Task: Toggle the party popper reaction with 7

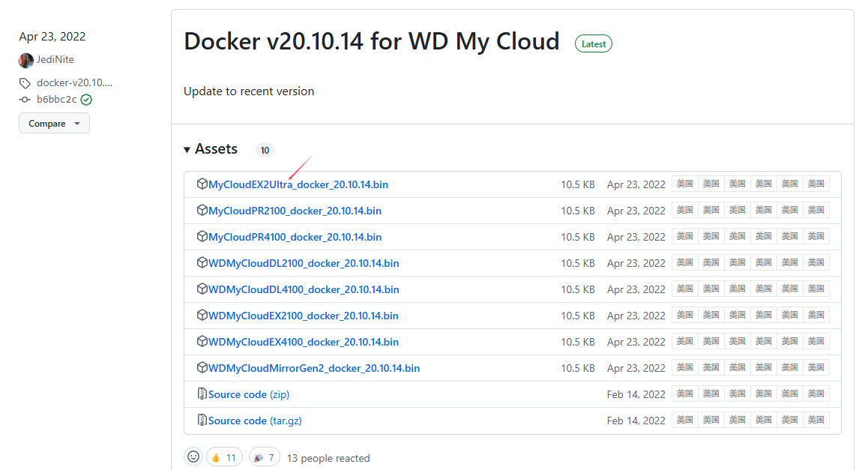Action: click(264, 457)
